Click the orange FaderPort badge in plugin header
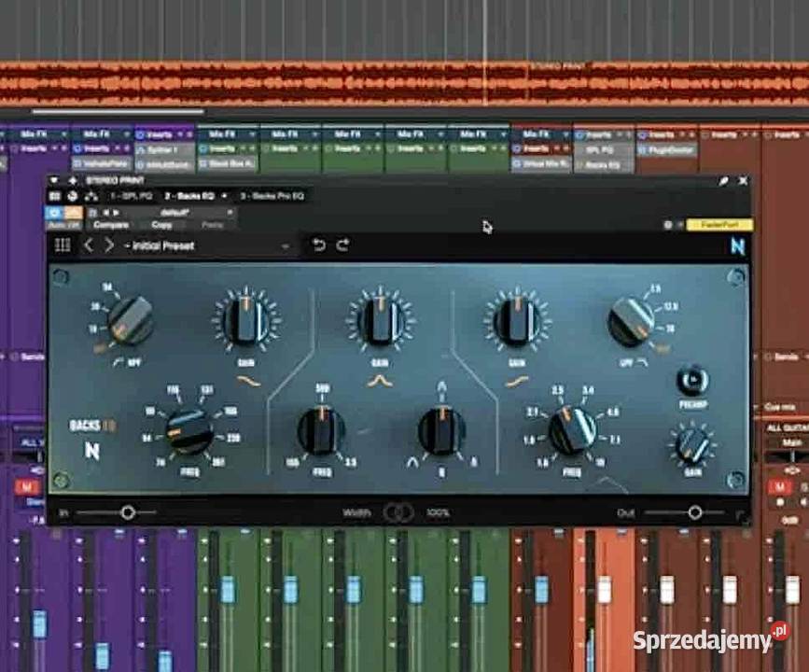The height and width of the screenshot is (672, 809). pyautogui.click(x=719, y=224)
